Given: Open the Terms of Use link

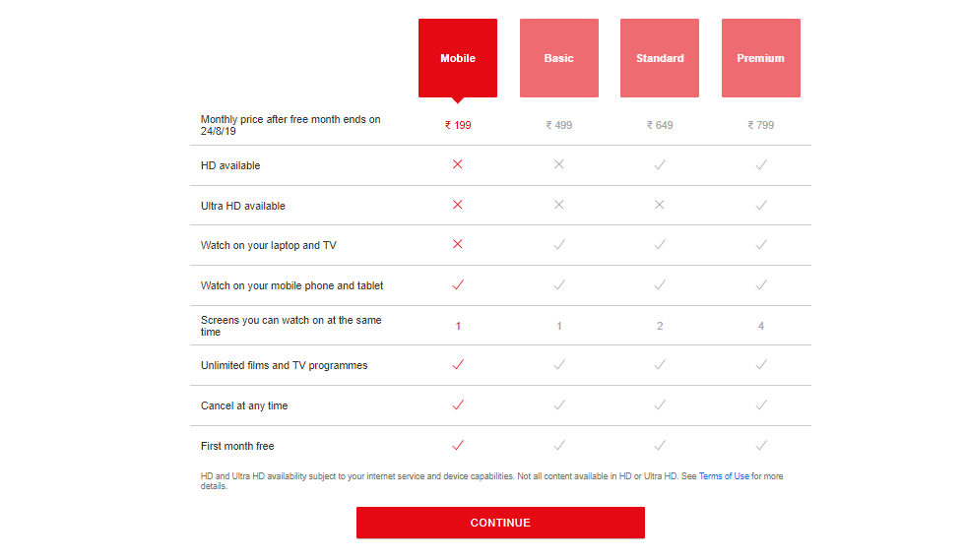Looking at the screenshot, I should [x=724, y=476].
